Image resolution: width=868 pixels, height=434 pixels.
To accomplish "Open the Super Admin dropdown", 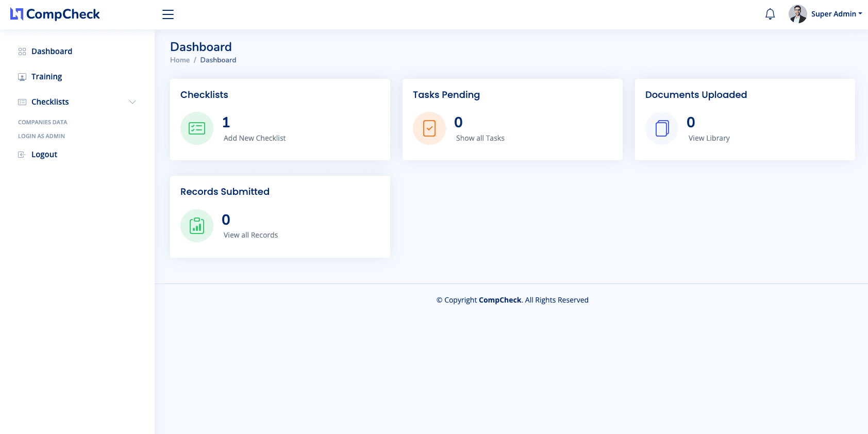I will point(837,14).
